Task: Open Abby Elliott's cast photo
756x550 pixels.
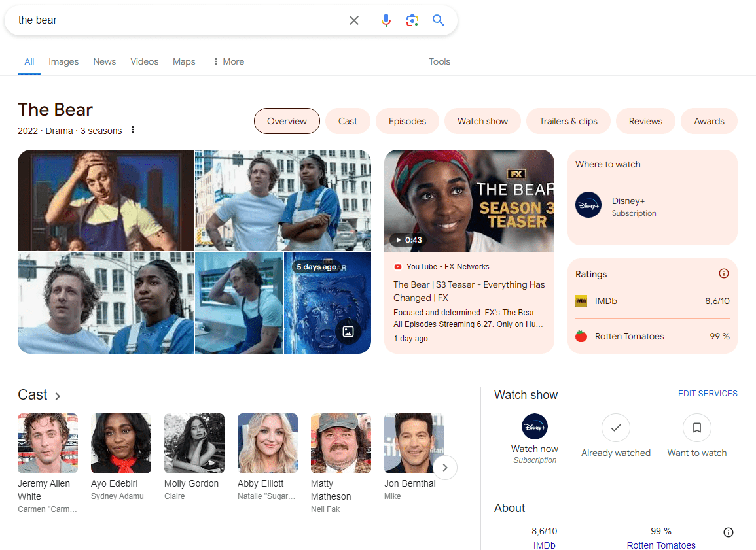Action: pos(268,443)
